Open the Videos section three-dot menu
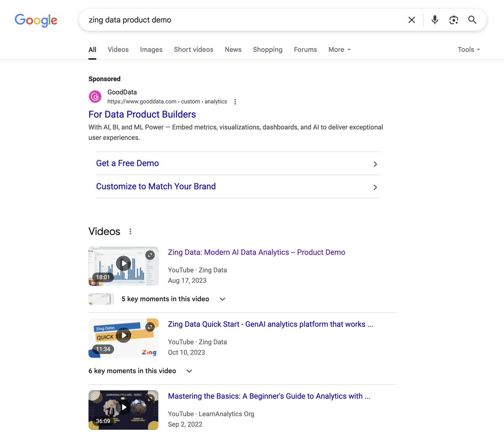 tap(130, 231)
